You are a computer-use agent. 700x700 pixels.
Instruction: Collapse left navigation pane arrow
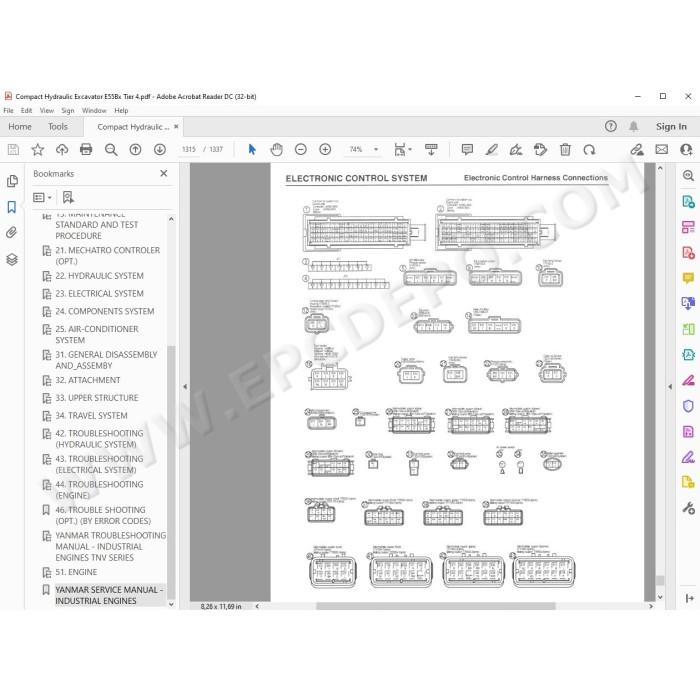click(x=185, y=387)
